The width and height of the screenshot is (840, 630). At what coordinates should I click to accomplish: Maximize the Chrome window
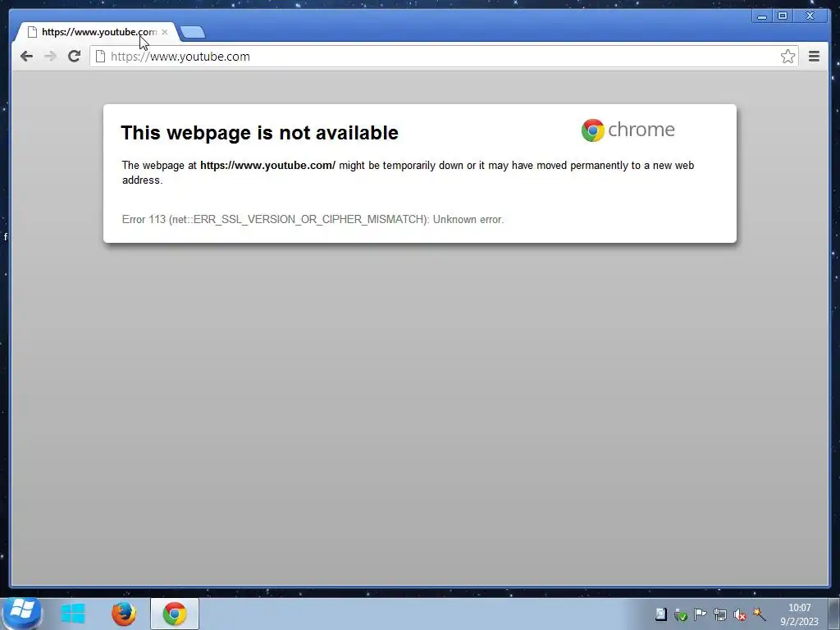(x=782, y=16)
